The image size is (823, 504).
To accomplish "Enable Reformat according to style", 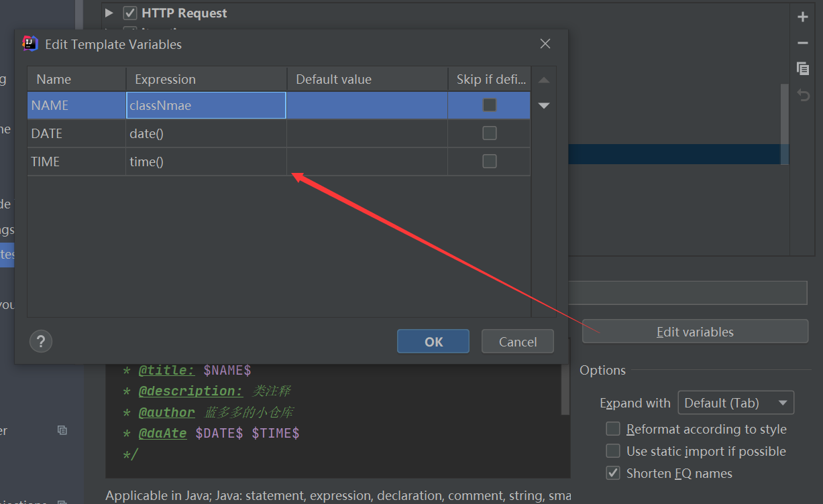I will pos(612,428).
